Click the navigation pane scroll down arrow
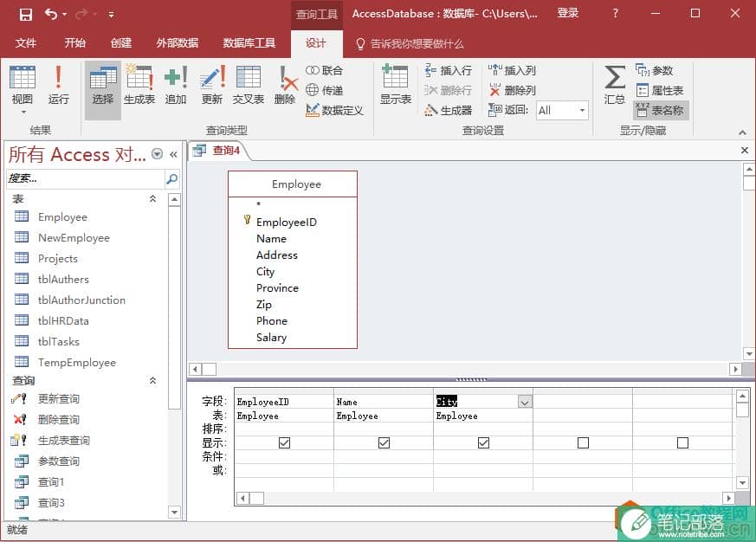The height and width of the screenshot is (542, 756). 175,512
